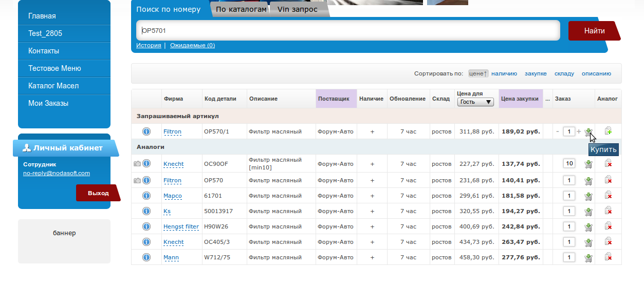This screenshot has width=644, height=285.
Task: Switch to the 'По каталогам' tab
Action: point(241,9)
